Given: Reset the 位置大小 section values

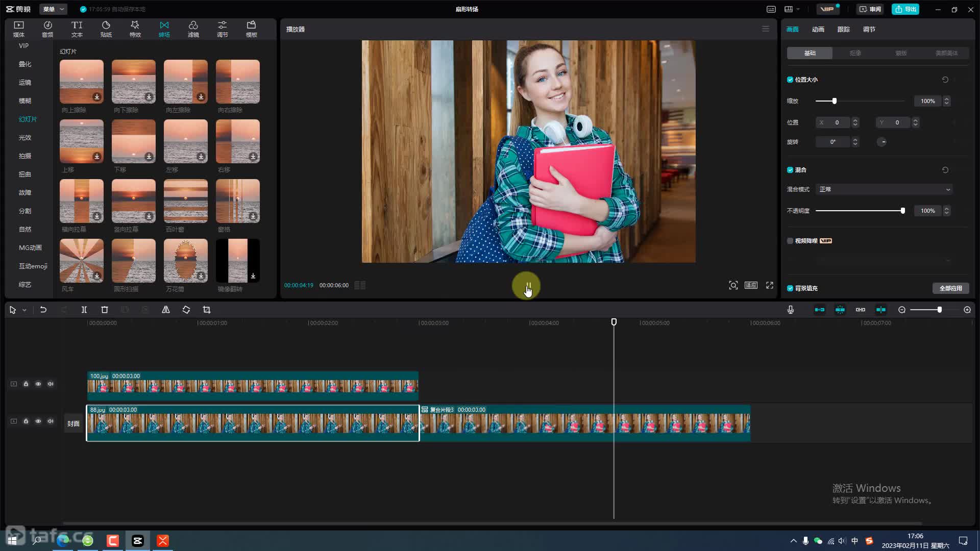Looking at the screenshot, I should pyautogui.click(x=945, y=80).
